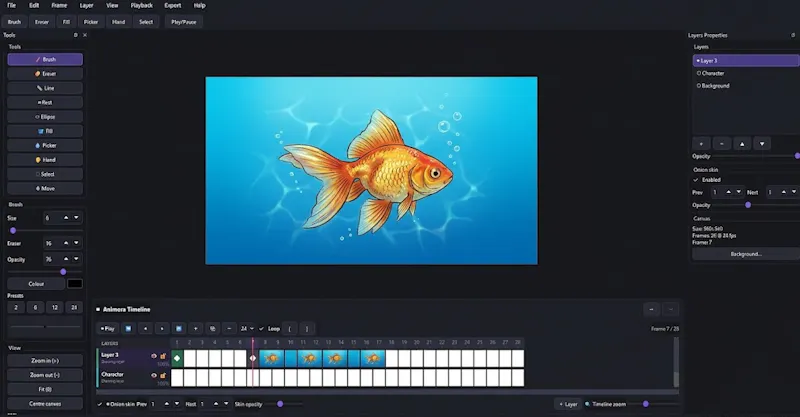Lock Layer 3 in the timeline
The image size is (800, 417).
point(163,356)
